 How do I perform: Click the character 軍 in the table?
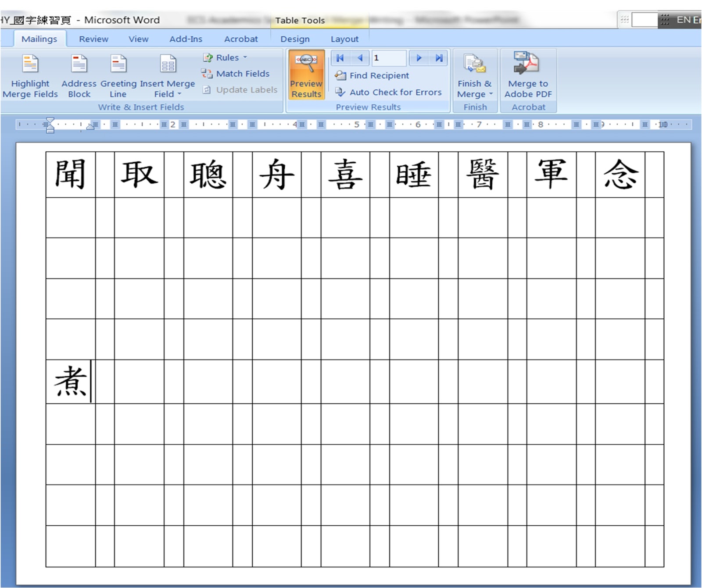tap(551, 174)
